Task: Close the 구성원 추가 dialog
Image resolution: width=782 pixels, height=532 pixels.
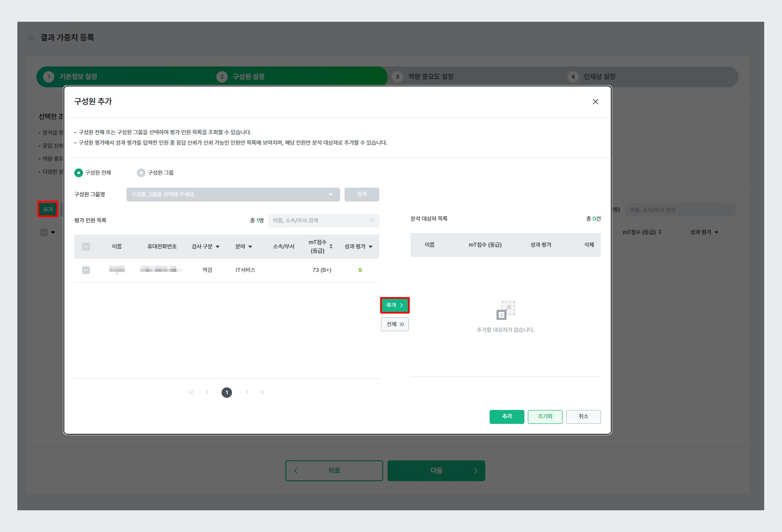Action: pos(595,102)
